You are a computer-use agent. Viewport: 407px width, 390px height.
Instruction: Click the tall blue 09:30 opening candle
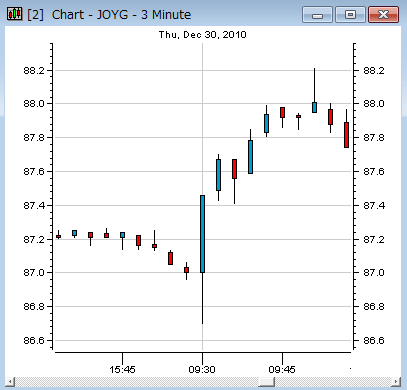(202, 234)
